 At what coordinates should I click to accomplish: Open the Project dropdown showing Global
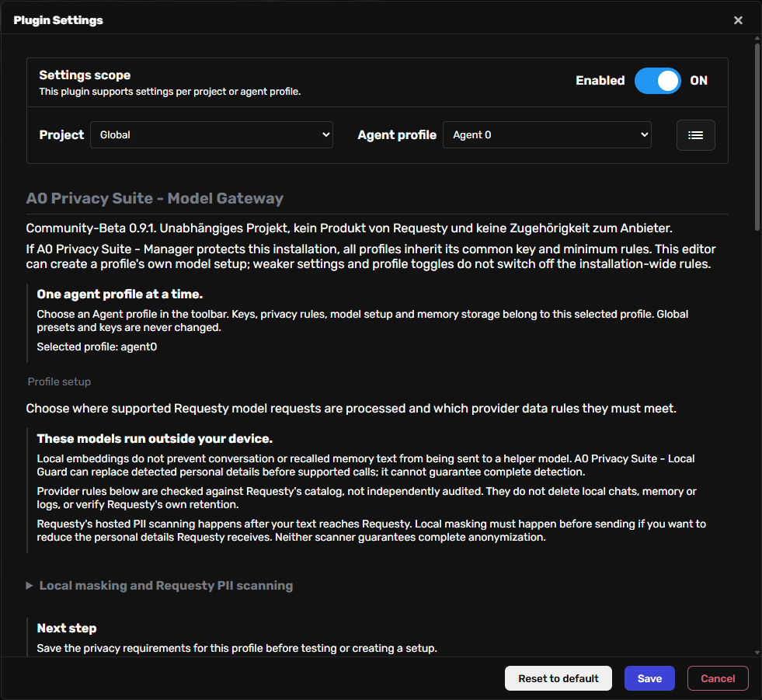pos(211,134)
